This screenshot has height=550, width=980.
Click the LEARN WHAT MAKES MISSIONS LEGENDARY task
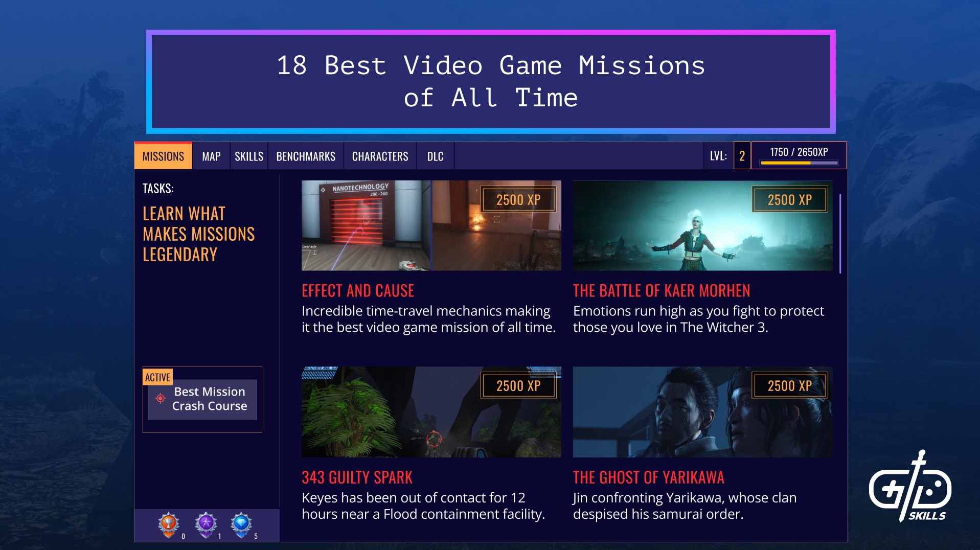(198, 234)
